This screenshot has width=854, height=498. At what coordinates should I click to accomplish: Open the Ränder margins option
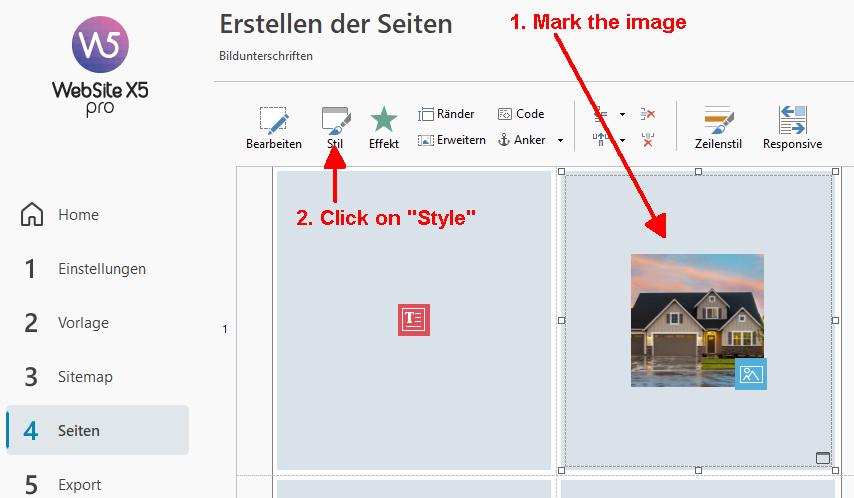(x=446, y=114)
